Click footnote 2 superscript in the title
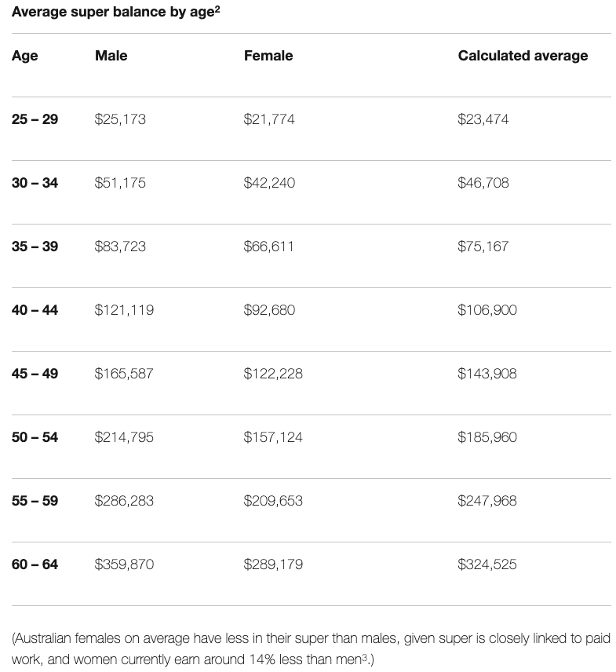This screenshot has width=616, height=672. click(x=217, y=9)
